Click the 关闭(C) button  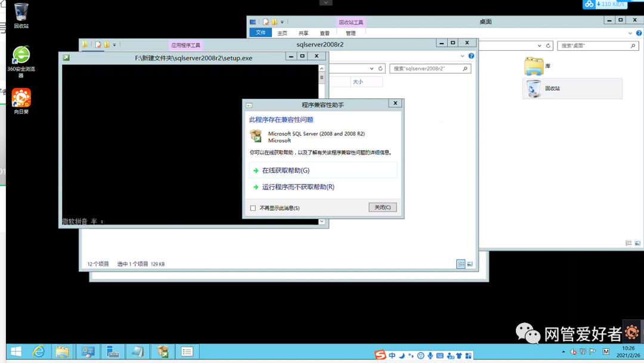(382, 207)
